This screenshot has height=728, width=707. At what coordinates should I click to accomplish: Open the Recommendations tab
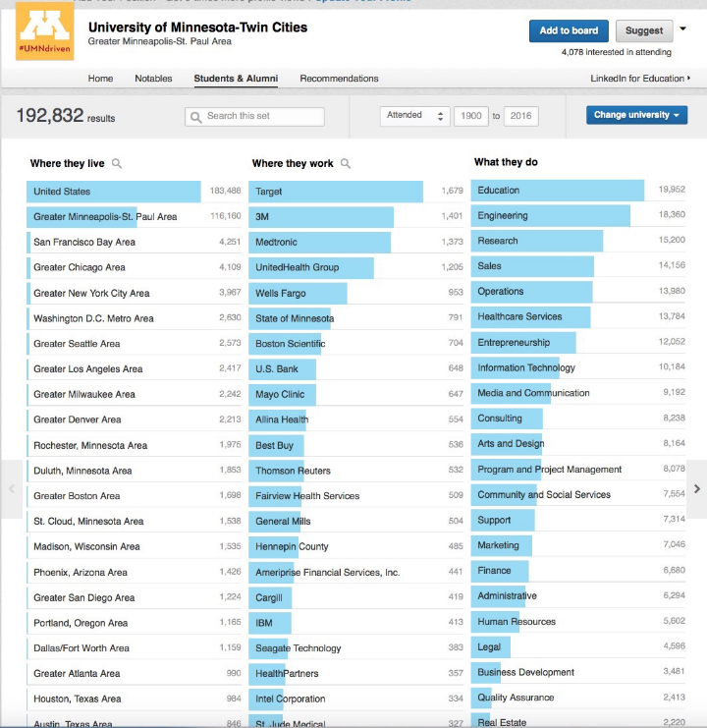pyautogui.click(x=339, y=79)
